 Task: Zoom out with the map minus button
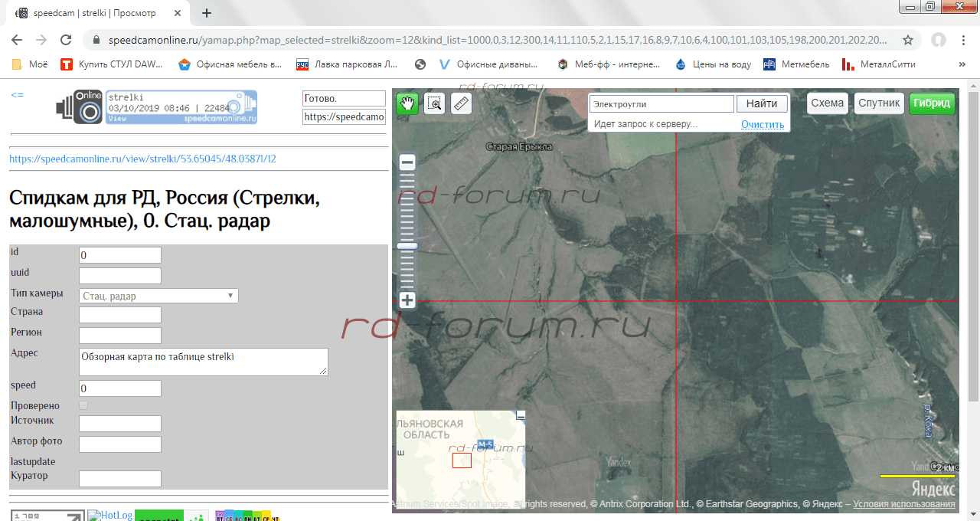tap(407, 162)
